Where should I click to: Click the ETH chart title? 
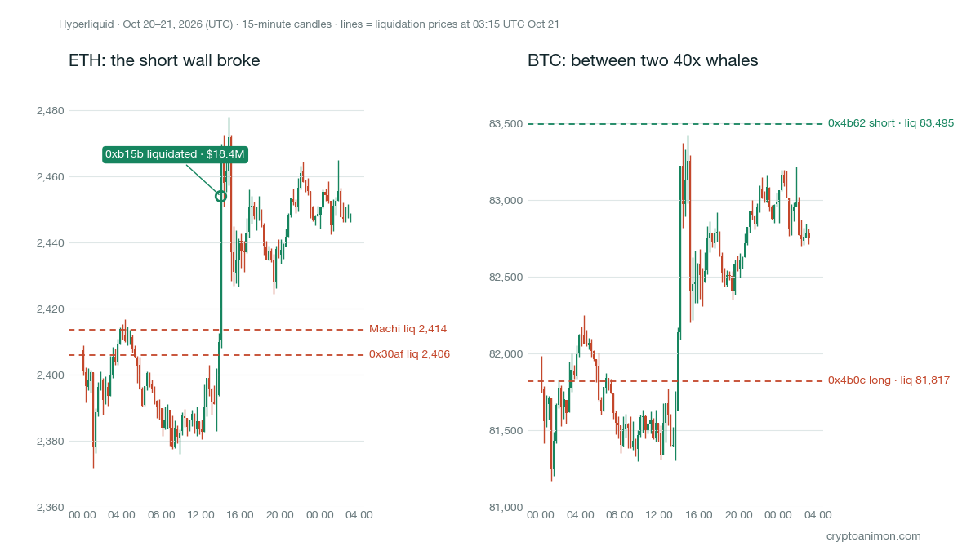coord(164,60)
